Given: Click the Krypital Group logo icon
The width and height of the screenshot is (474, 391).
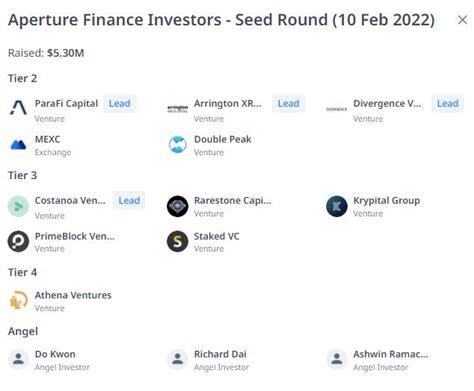Looking at the screenshot, I should 337,206.
